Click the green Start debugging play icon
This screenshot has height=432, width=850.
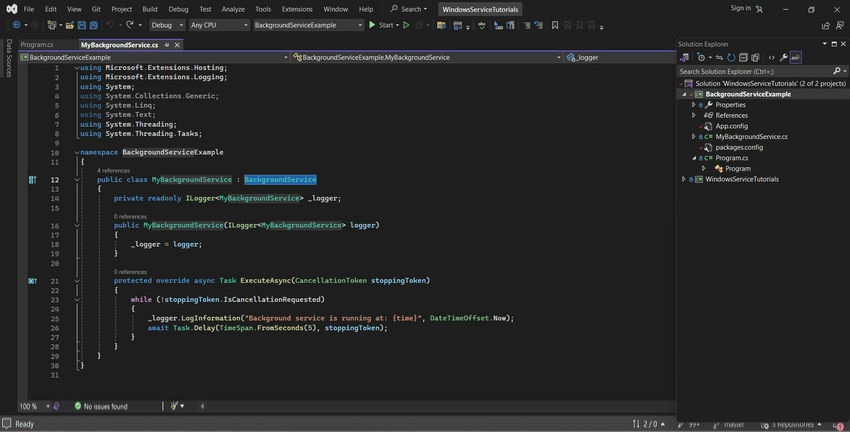(x=372, y=25)
